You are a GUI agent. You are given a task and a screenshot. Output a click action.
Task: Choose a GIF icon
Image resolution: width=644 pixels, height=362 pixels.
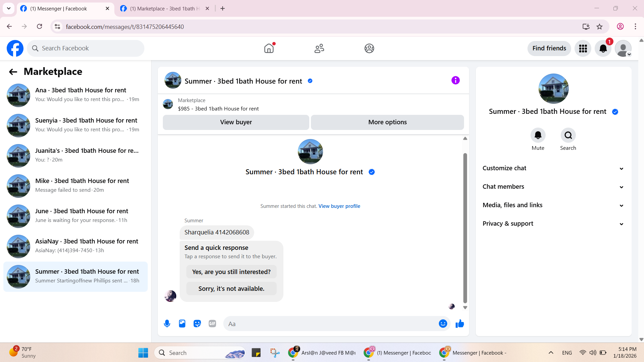point(212,324)
